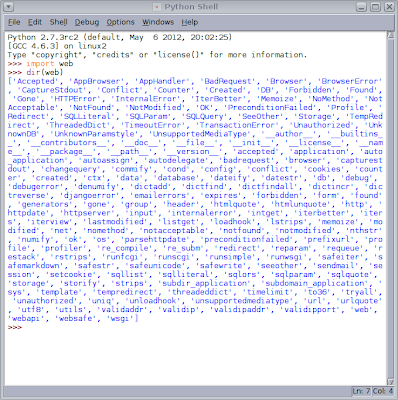Screen dimensions: 398x400
Task: Click 'license()' in the info line
Action: [x=179, y=55]
